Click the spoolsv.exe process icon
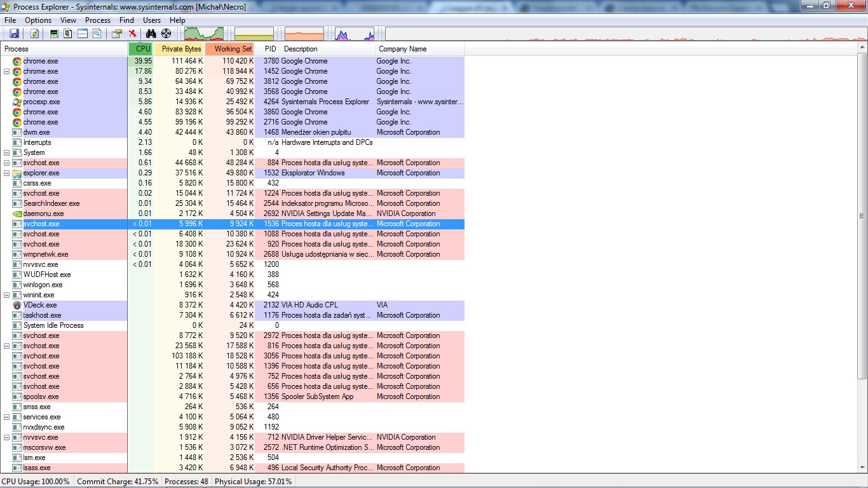 pyautogui.click(x=17, y=396)
